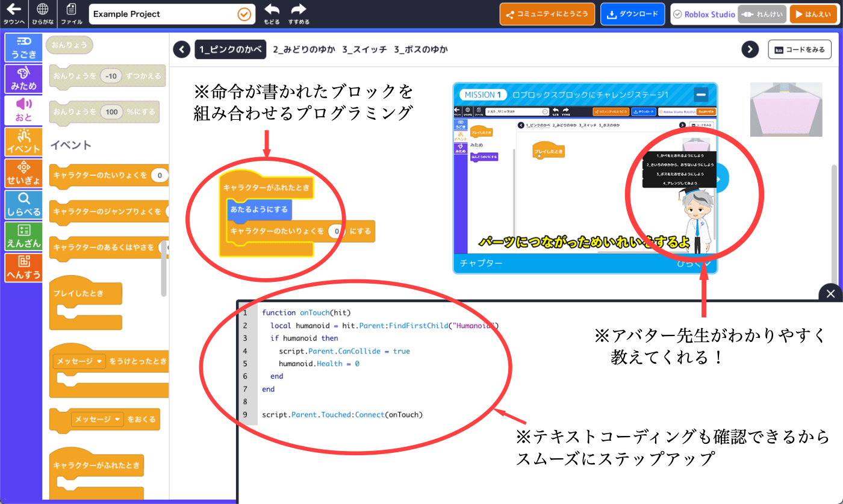The image size is (843, 504).
Task: Open the 1_ピンクのかべ tab
Action: coord(231,49)
